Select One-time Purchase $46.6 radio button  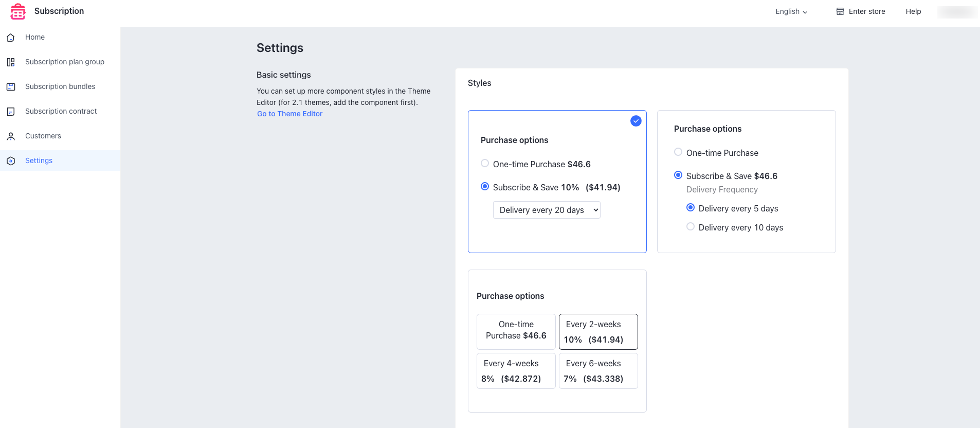485,164
